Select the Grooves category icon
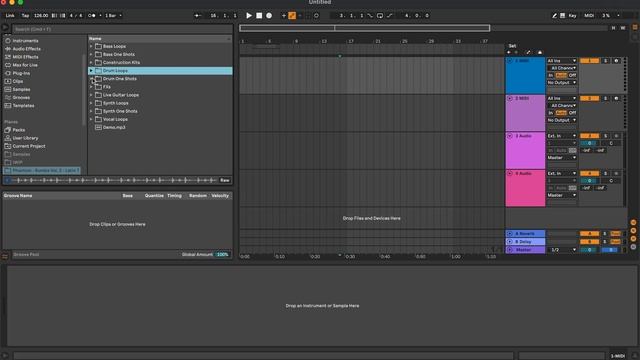The height and width of the screenshot is (360, 640). click(8, 98)
